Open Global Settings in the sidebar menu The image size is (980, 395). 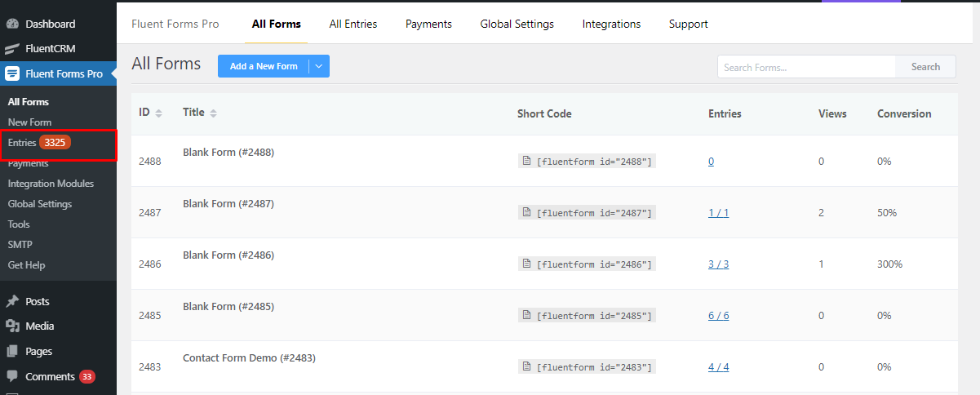40,204
